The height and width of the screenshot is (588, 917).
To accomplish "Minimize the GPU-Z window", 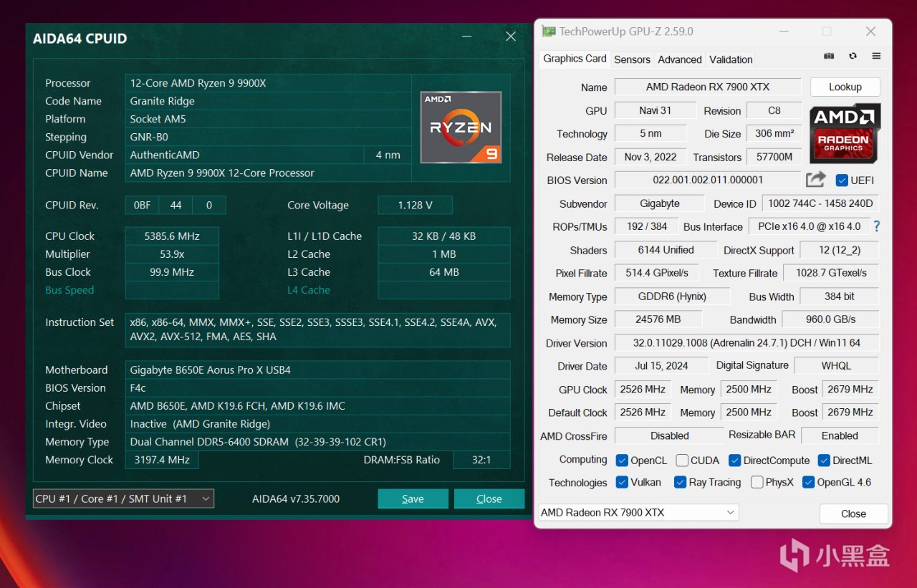I will coord(783,32).
